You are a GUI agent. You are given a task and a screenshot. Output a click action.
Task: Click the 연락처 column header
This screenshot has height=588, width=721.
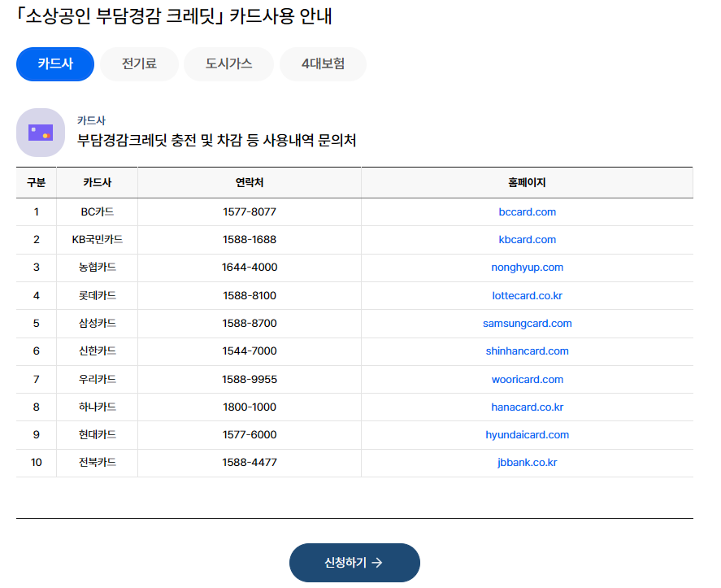[250, 183]
